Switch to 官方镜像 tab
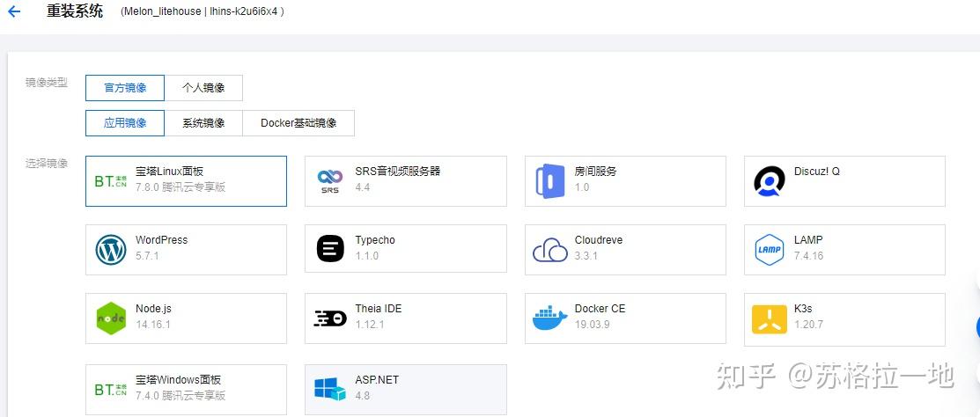This screenshot has height=417, width=980. (x=125, y=88)
